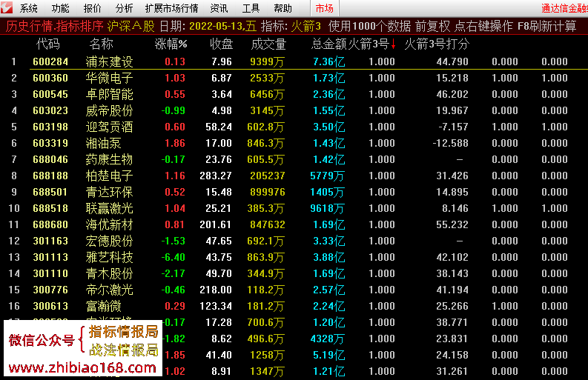Select 威帝股份 stock name
This screenshot has height=380, width=588.
coord(109,110)
